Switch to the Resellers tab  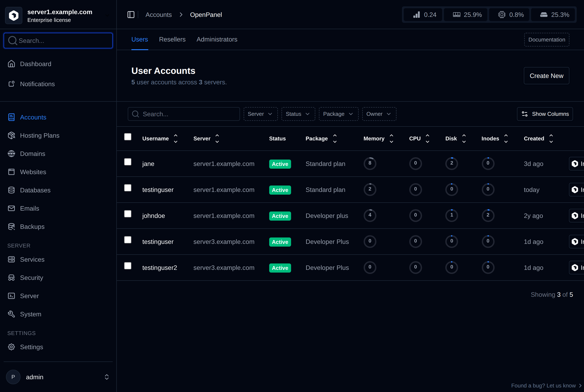pos(172,39)
